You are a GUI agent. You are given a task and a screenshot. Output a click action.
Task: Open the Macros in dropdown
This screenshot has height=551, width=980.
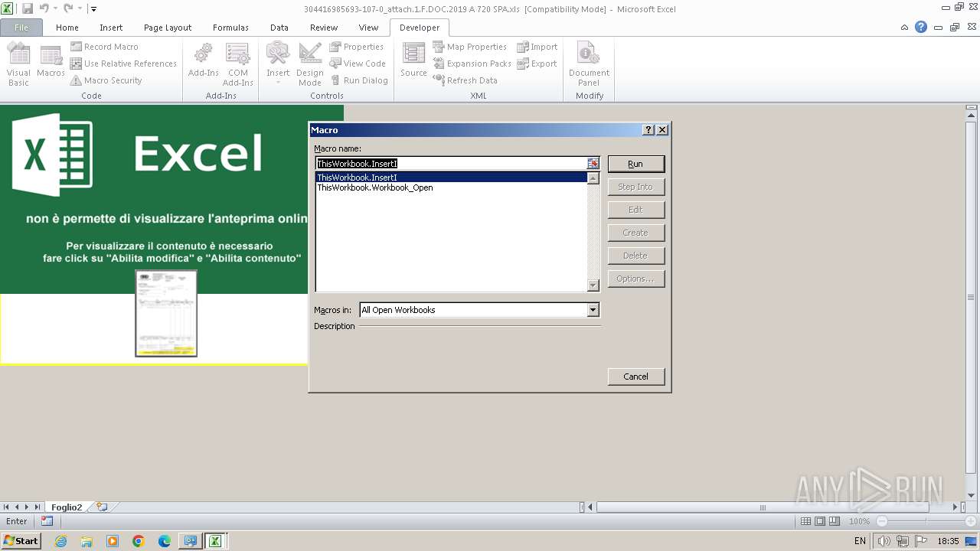coord(593,310)
